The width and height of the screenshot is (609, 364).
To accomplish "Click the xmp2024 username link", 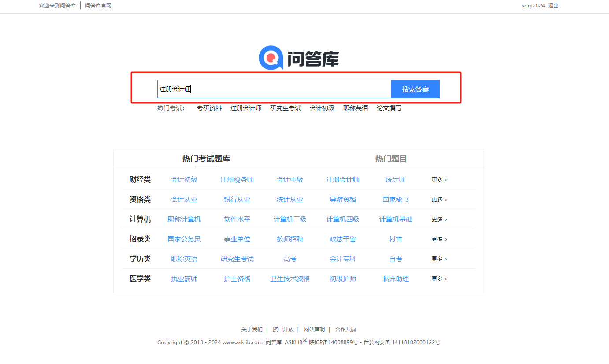I will (533, 6).
